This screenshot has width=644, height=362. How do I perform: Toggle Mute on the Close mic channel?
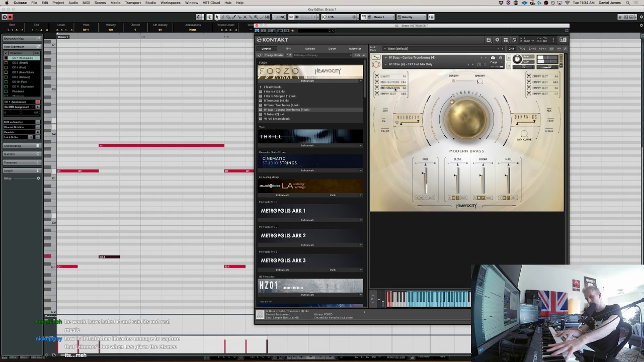coord(453,198)
